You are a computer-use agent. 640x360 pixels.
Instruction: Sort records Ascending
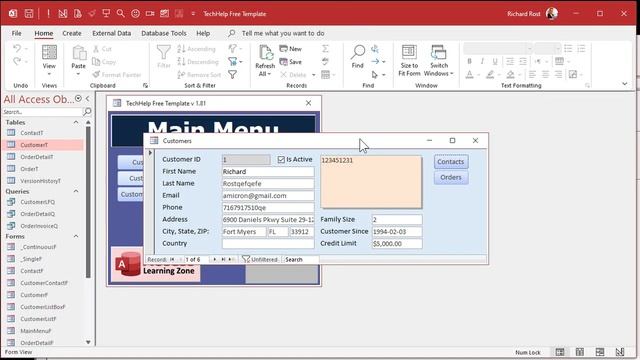[196, 49]
